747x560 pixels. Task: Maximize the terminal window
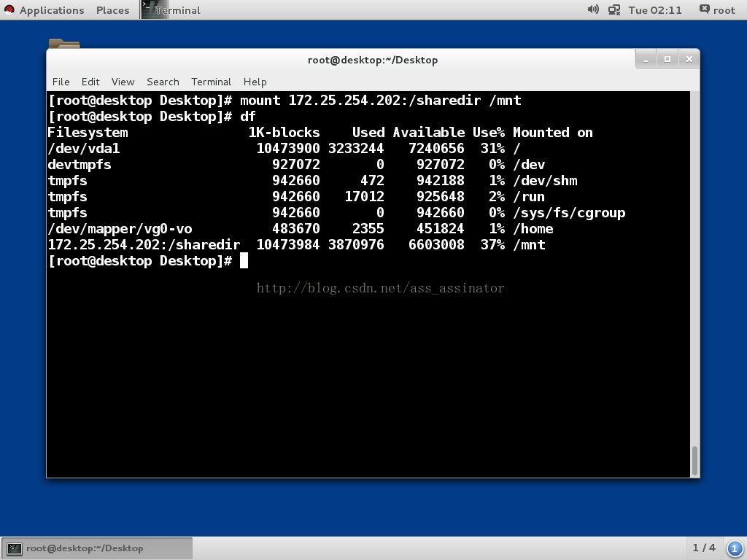tap(667, 60)
